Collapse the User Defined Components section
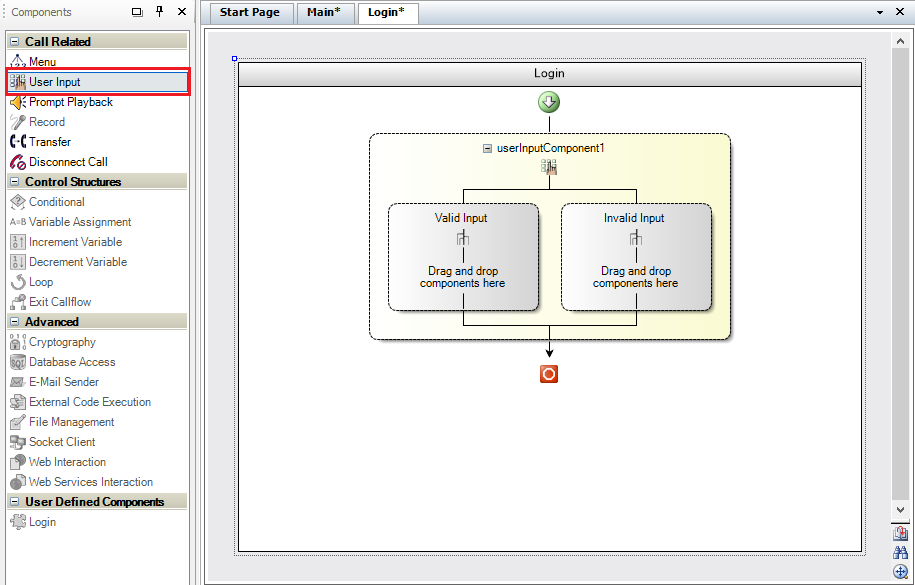 pyautogui.click(x=15, y=502)
